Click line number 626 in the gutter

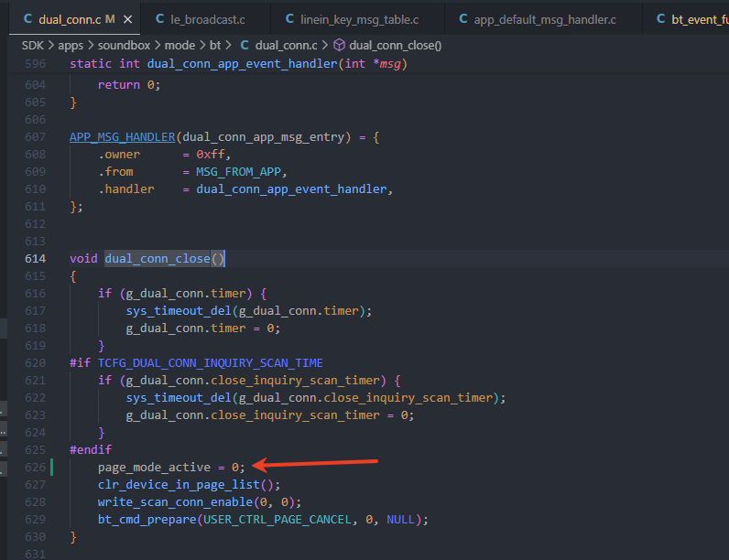[36, 468]
